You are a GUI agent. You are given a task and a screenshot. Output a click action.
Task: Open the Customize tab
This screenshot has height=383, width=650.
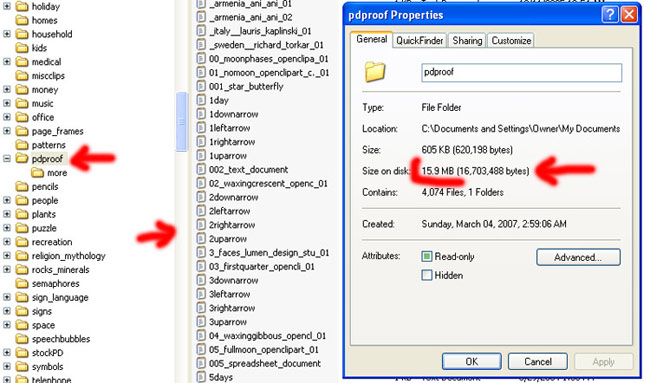[511, 41]
